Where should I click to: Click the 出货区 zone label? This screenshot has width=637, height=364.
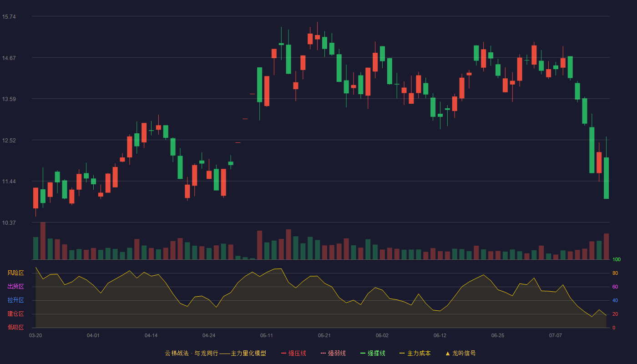[15, 287]
